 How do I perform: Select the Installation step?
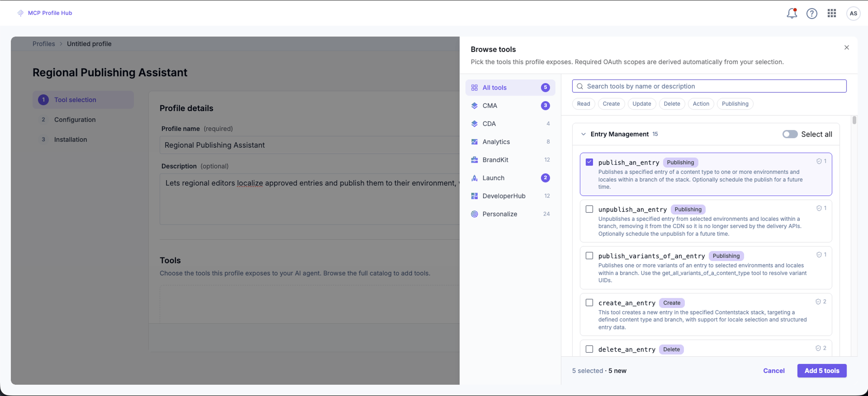[83, 139]
